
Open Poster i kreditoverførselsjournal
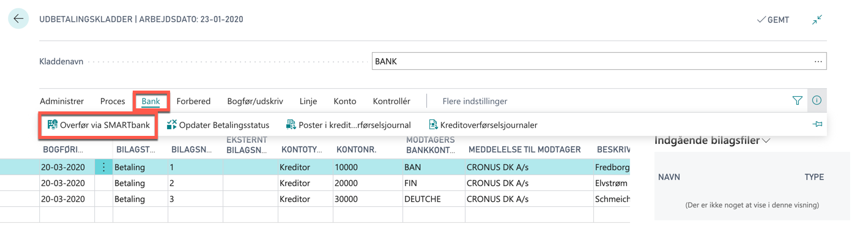[349, 125]
